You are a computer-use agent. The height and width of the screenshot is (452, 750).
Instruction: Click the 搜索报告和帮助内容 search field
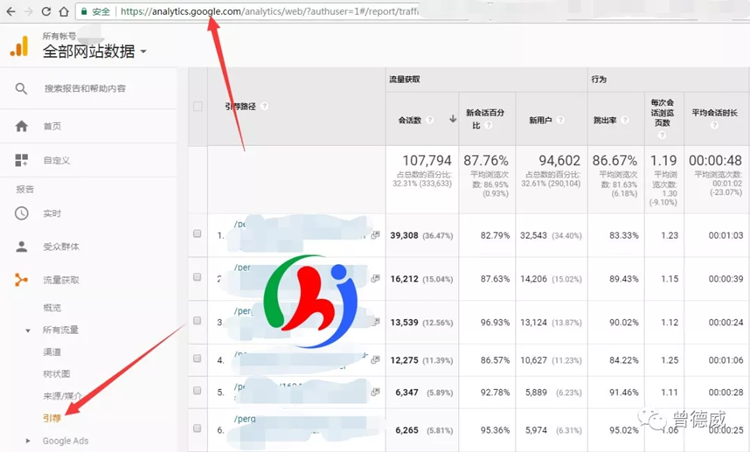pyautogui.click(x=85, y=88)
